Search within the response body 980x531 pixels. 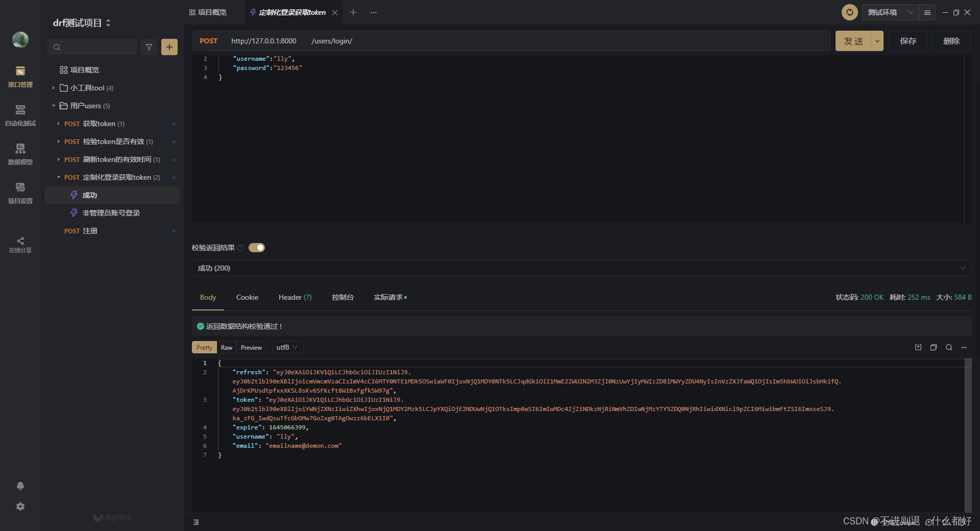point(949,347)
